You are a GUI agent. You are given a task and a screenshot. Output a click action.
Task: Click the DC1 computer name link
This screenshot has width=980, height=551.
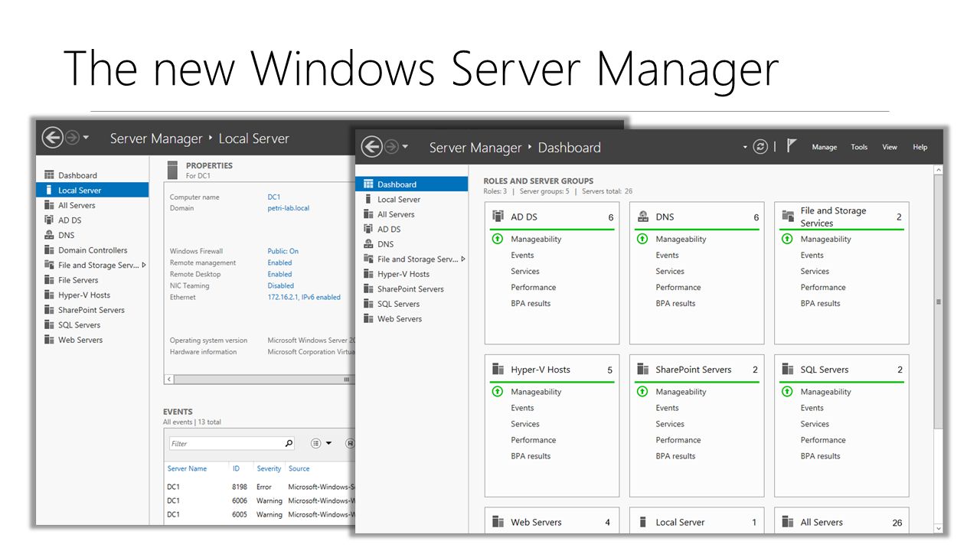274,197
